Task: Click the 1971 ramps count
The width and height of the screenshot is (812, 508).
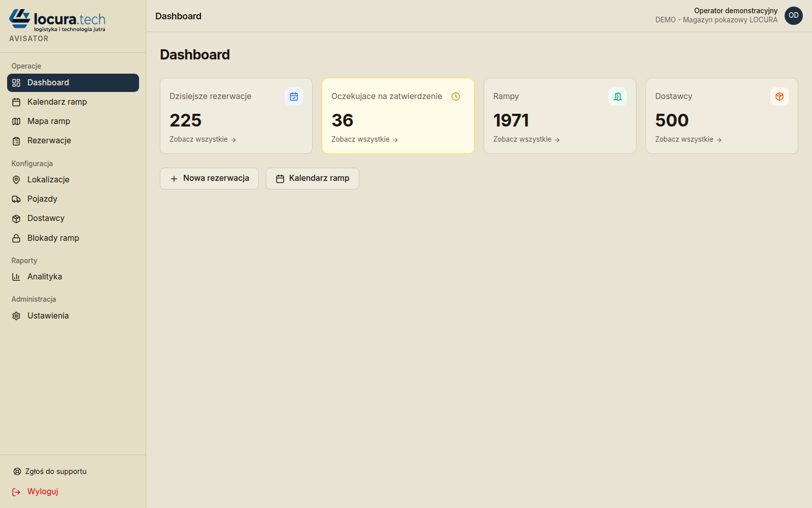Action: point(511,120)
